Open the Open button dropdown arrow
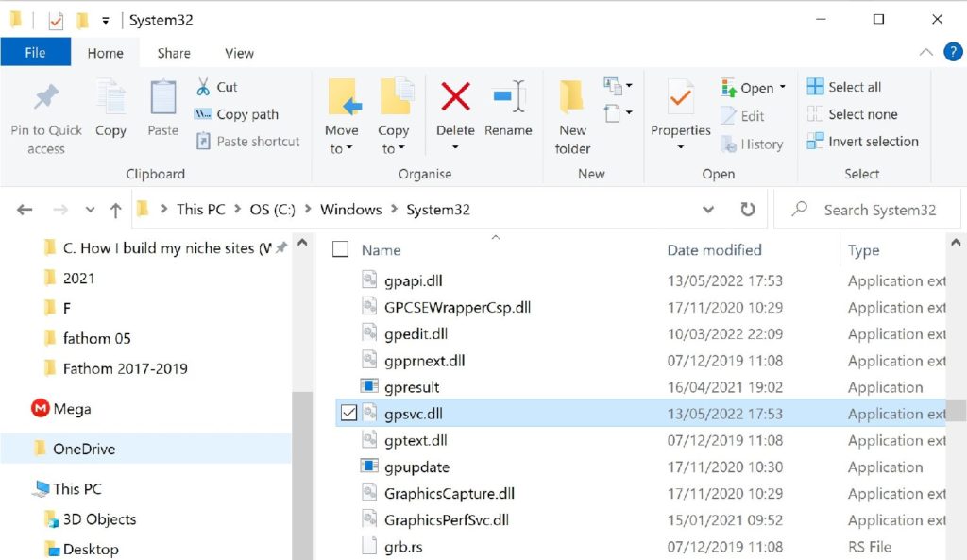Viewport: 967px width, 560px height. coord(783,87)
